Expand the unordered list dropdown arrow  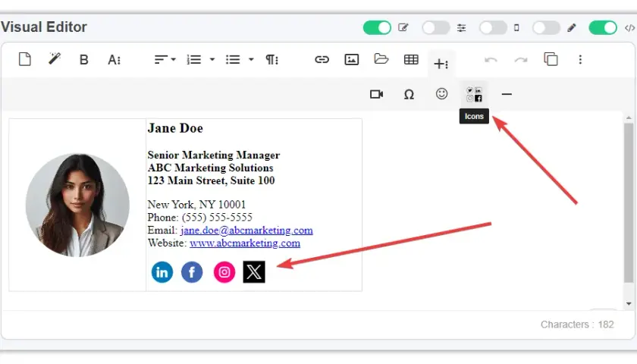[x=251, y=60]
